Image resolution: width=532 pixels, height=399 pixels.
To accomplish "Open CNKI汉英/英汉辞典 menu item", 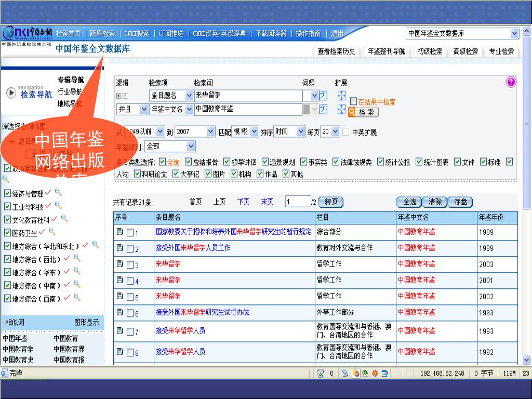I will click(x=220, y=33).
